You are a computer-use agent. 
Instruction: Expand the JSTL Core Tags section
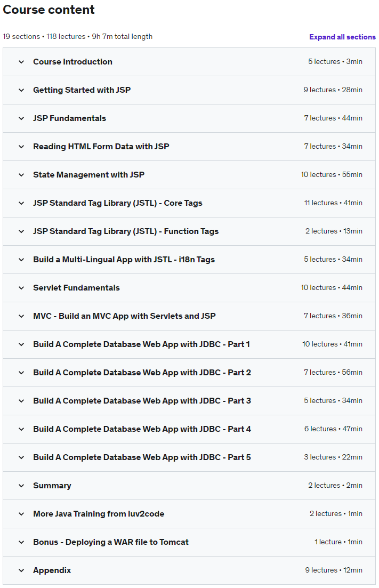117,203
